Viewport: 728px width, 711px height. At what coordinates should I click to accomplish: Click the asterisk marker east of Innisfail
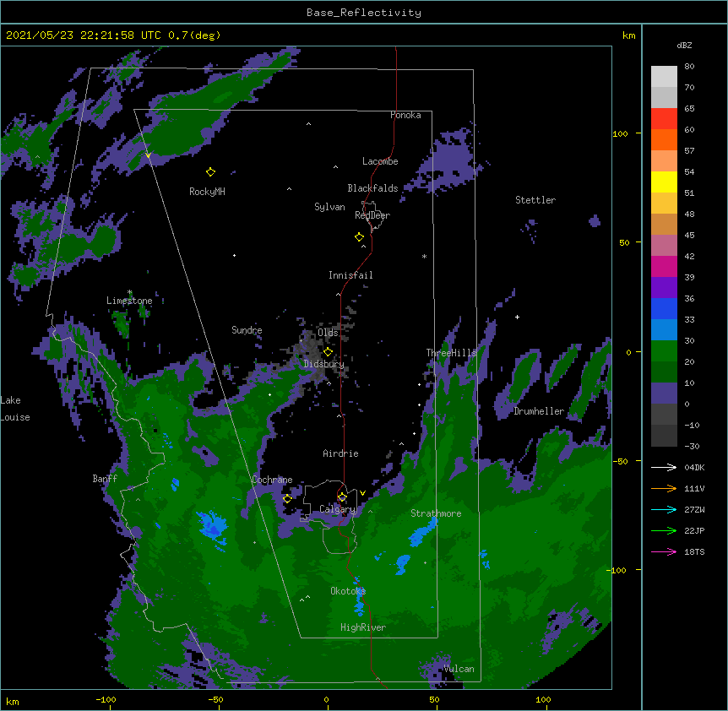pyautogui.click(x=424, y=256)
